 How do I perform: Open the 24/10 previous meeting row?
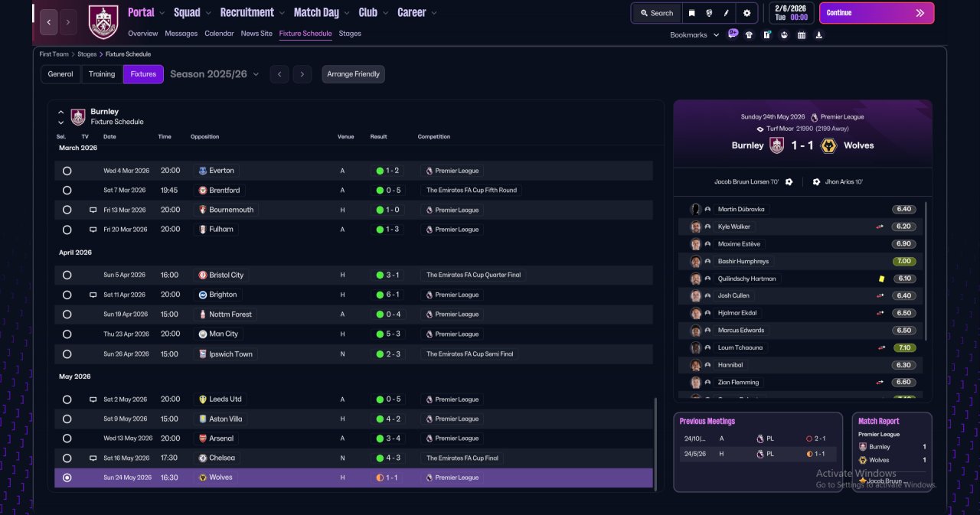coord(756,438)
